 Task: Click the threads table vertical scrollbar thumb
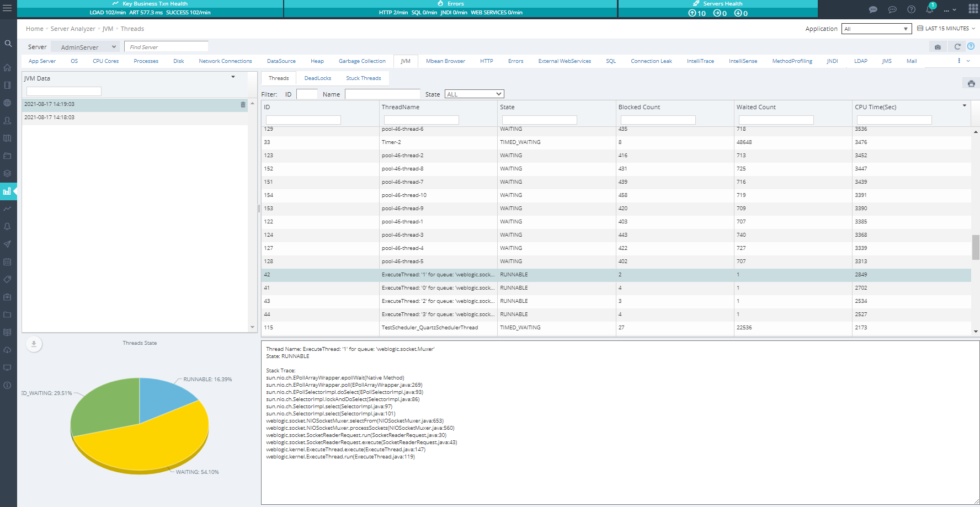pyautogui.click(x=976, y=247)
